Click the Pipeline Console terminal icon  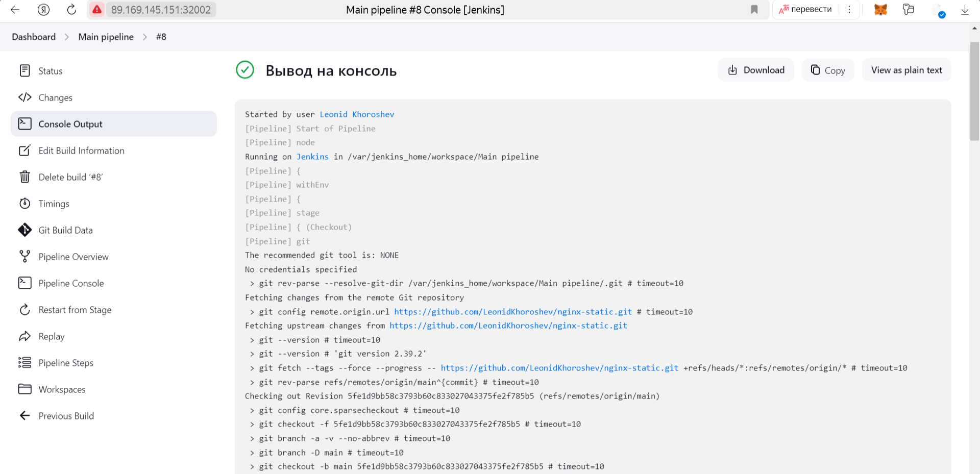tap(24, 283)
